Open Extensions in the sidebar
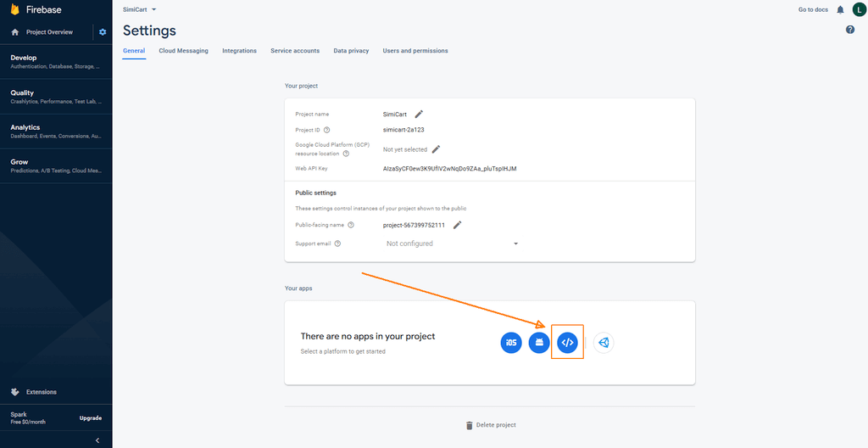 (42, 392)
